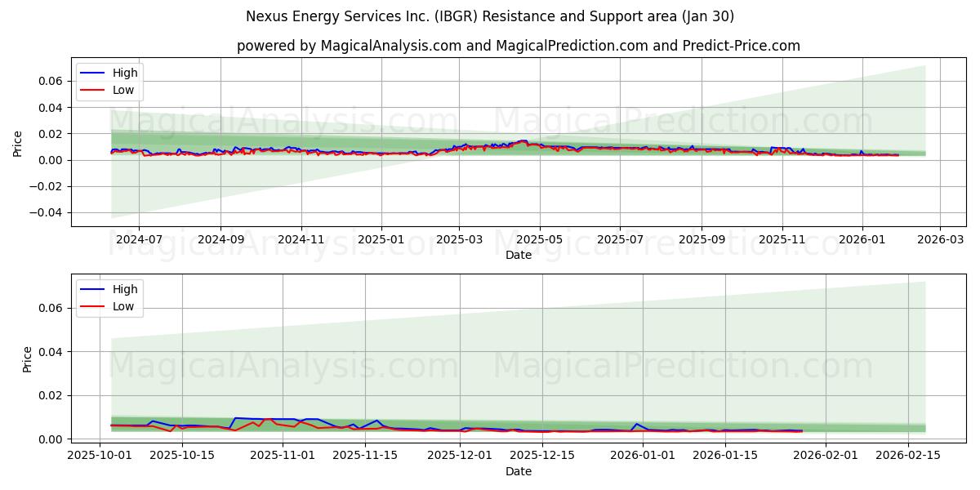Click the '2024-11' tick label

pos(301,240)
